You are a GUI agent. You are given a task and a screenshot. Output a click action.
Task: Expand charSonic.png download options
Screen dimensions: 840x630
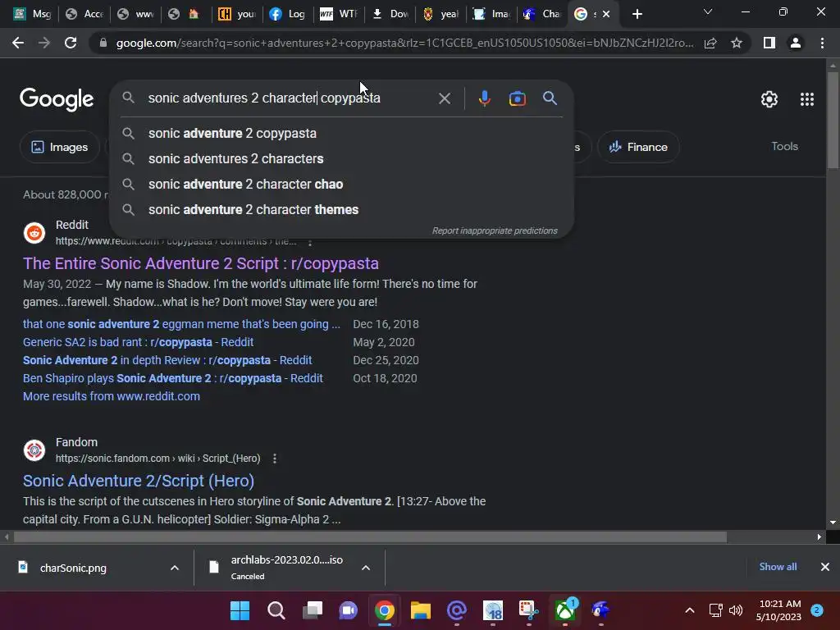point(175,568)
